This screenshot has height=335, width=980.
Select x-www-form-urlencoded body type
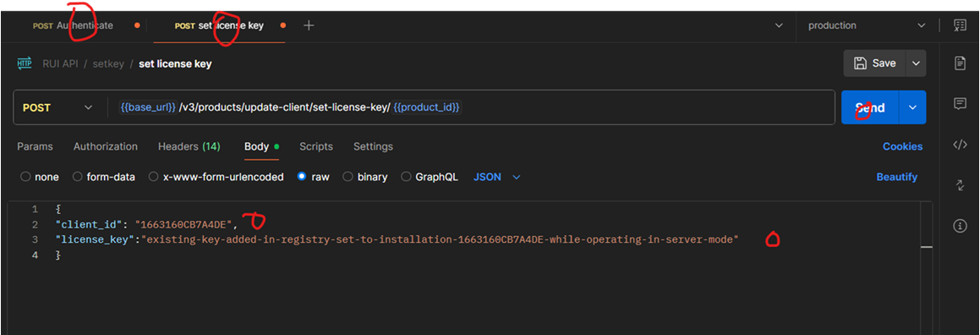tap(216, 177)
